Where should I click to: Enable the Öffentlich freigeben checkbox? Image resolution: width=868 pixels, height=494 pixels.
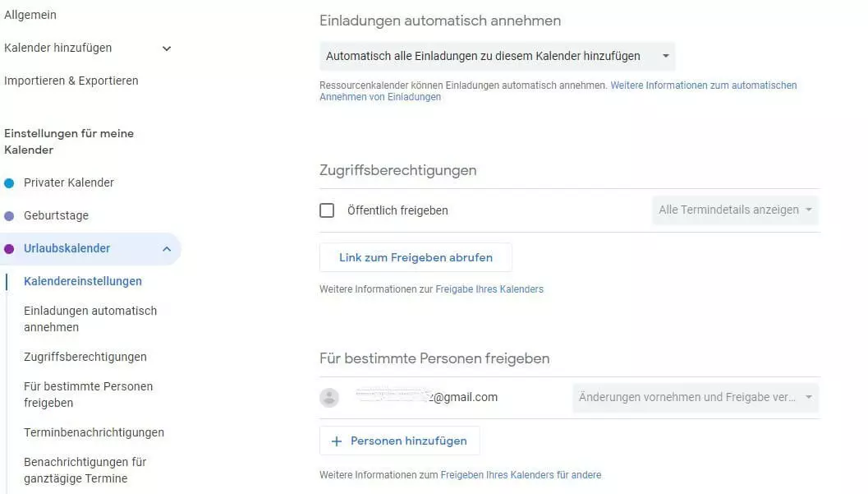tap(327, 210)
